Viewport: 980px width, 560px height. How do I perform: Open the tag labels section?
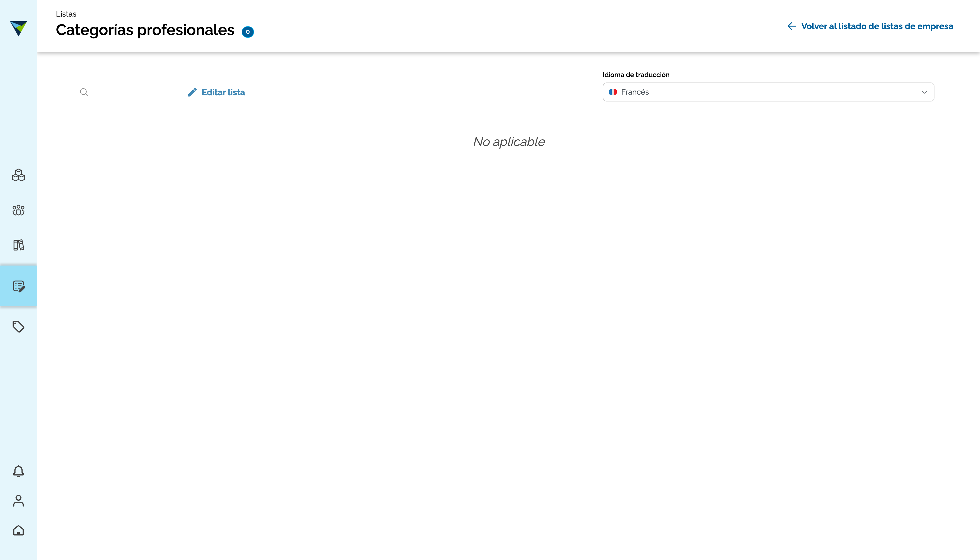click(x=18, y=326)
